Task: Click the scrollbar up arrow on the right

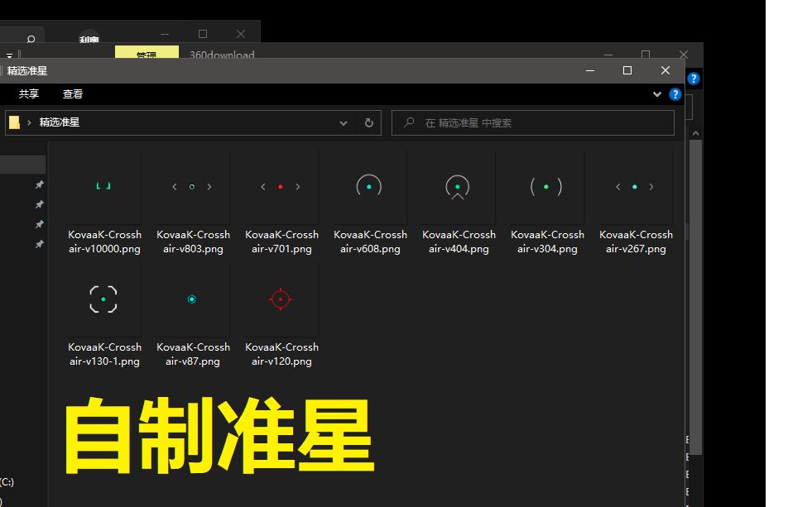Action: click(695, 132)
